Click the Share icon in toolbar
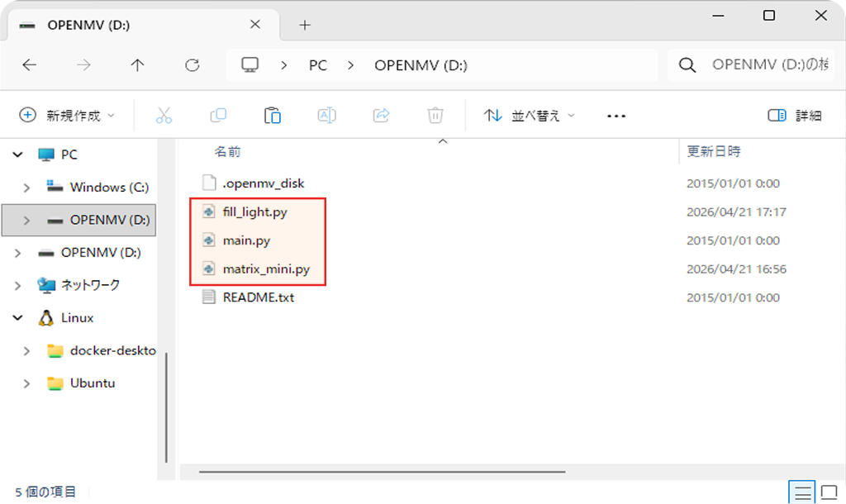846x504 pixels. (381, 115)
